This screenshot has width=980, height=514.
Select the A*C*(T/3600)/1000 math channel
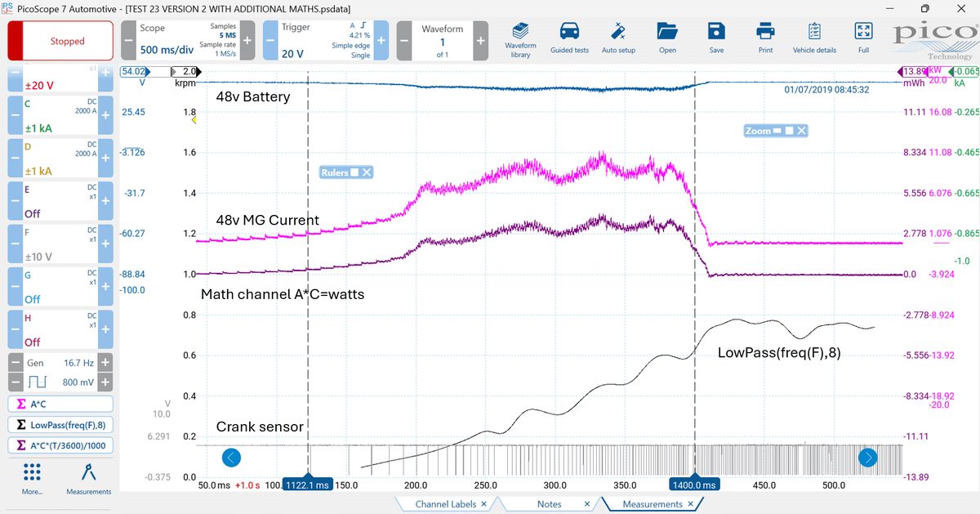[x=60, y=446]
